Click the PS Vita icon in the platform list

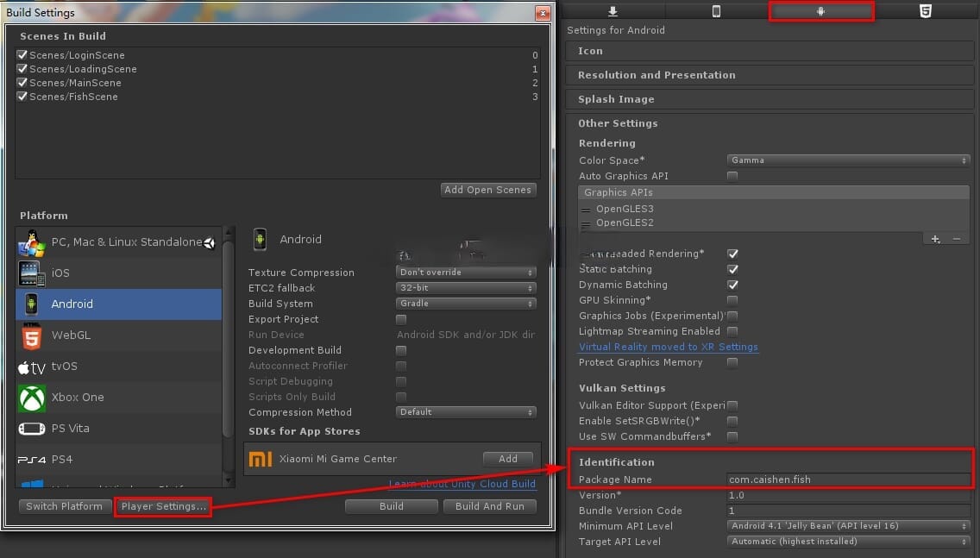click(x=31, y=429)
